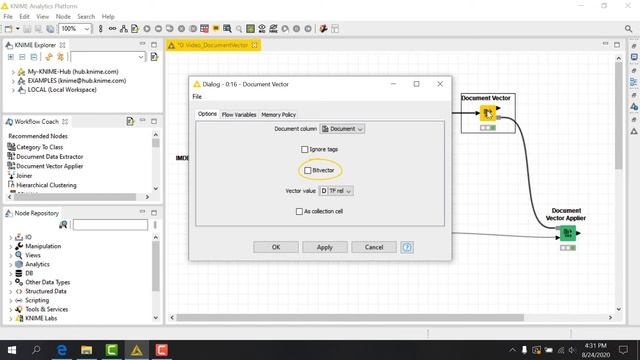Click the yellow workflow annotation toolbar icon

(216, 28)
